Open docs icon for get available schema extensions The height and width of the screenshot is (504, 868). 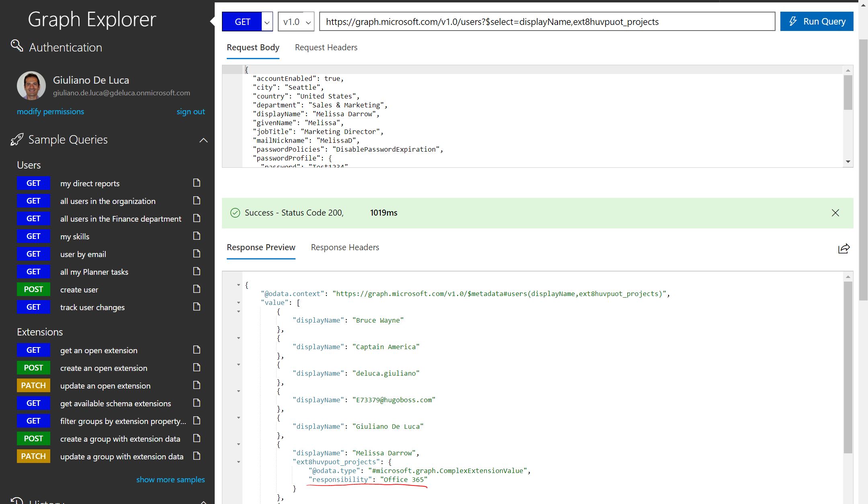[x=197, y=403]
